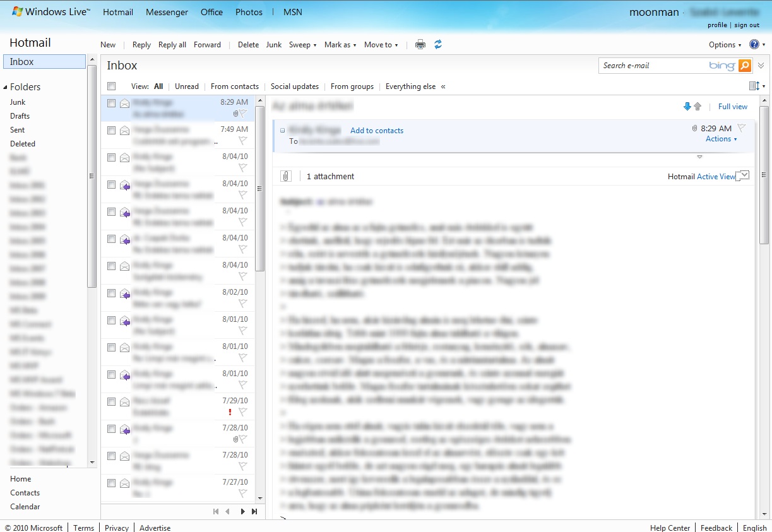Viewport: 772px width, 532px height.
Task: Open the Actions dropdown in the message header
Action: (x=722, y=139)
